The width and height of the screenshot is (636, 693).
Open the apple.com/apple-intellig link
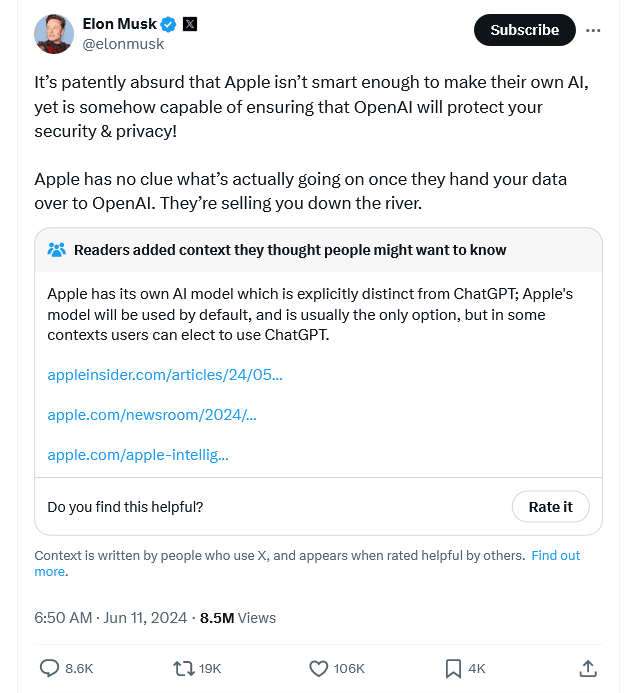click(138, 455)
